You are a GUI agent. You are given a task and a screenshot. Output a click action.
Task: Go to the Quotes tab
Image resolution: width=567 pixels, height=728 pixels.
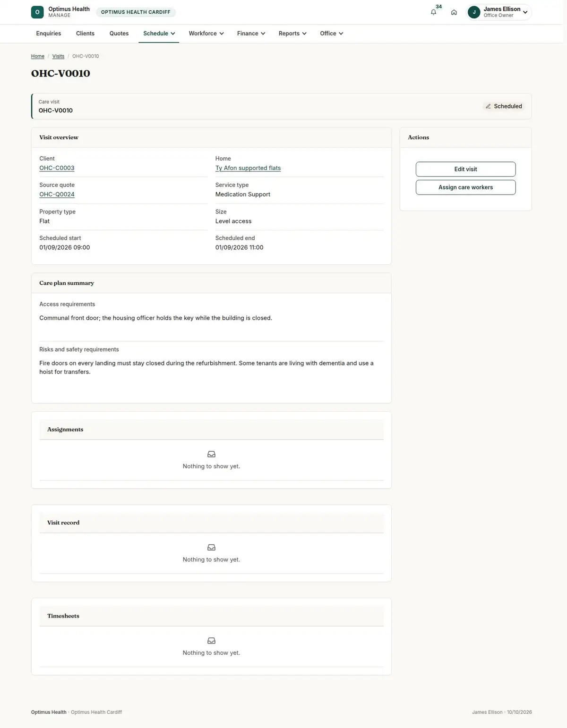point(119,34)
